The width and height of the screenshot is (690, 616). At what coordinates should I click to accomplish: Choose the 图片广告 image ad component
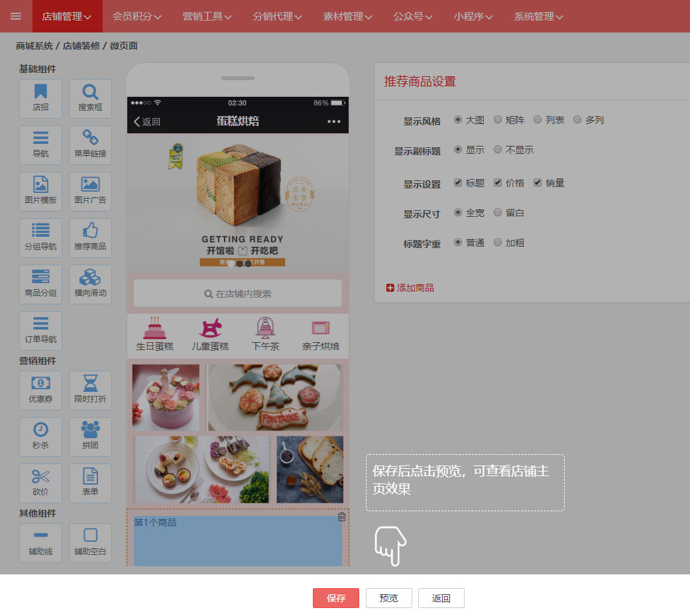pyautogui.click(x=90, y=192)
